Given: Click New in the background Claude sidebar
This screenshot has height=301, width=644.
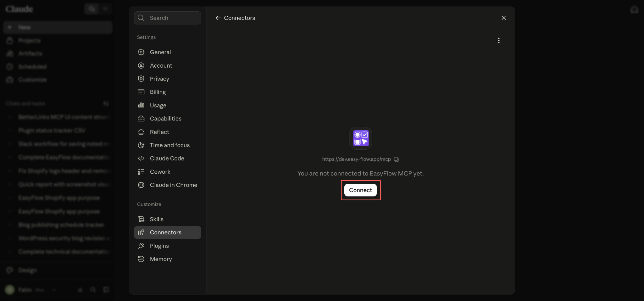Looking at the screenshot, I should click(58, 27).
